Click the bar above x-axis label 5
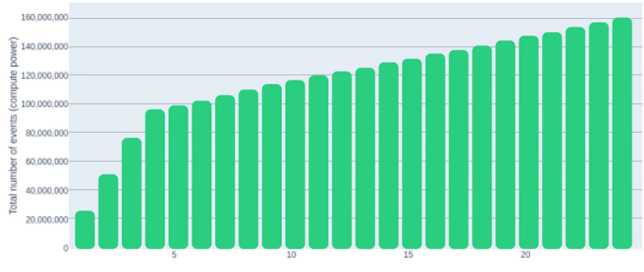Image resolution: width=644 pixels, height=272 pixels. point(178,177)
